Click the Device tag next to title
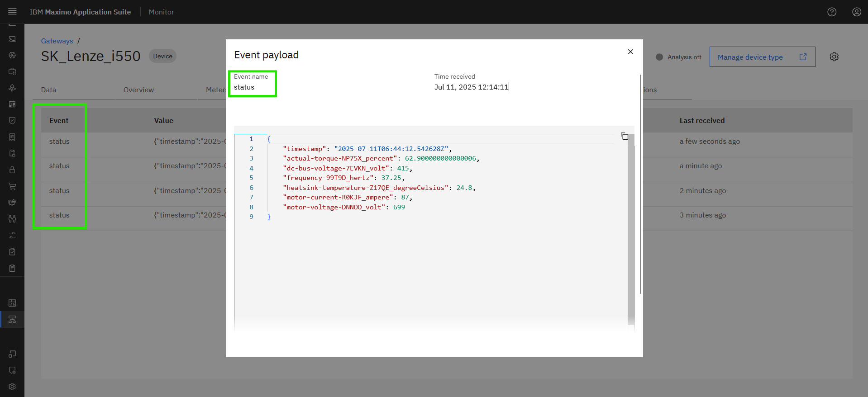 click(x=162, y=56)
